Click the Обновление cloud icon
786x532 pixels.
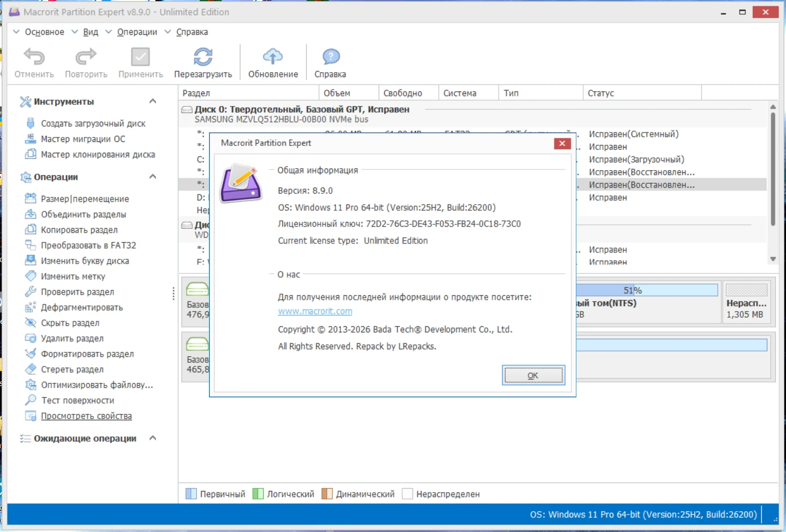coord(273,57)
